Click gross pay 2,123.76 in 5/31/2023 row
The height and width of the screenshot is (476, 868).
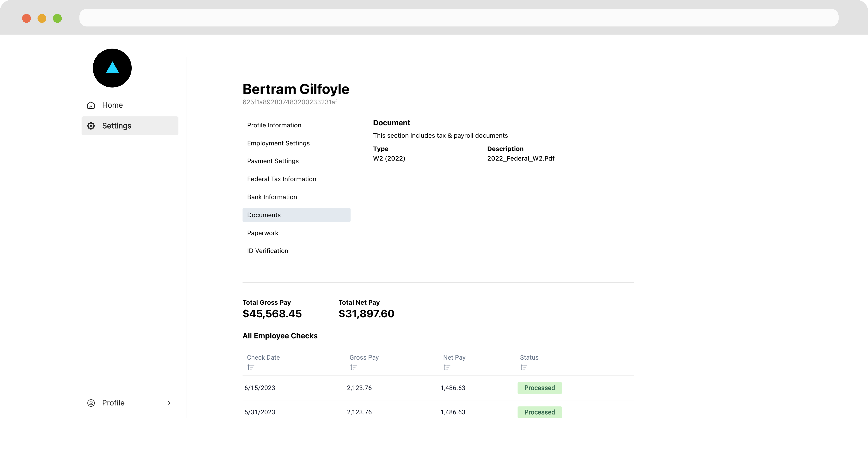pyautogui.click(x=359, y=412)
